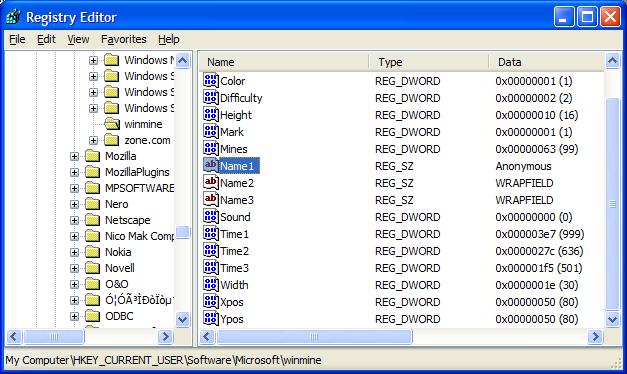Viewport: 627px width, 374px height.
Task: Click the Sound value DWORD icon
Action: click(x=211, y=216)
